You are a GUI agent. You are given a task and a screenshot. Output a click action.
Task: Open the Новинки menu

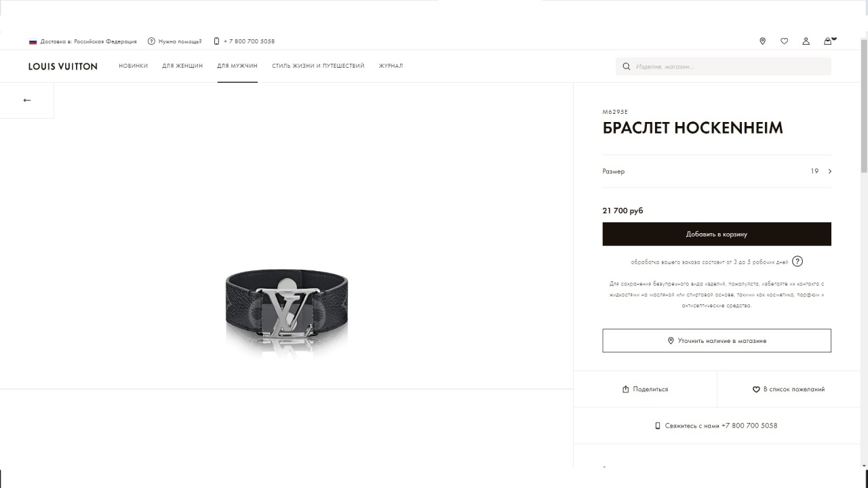coord(133,66)
